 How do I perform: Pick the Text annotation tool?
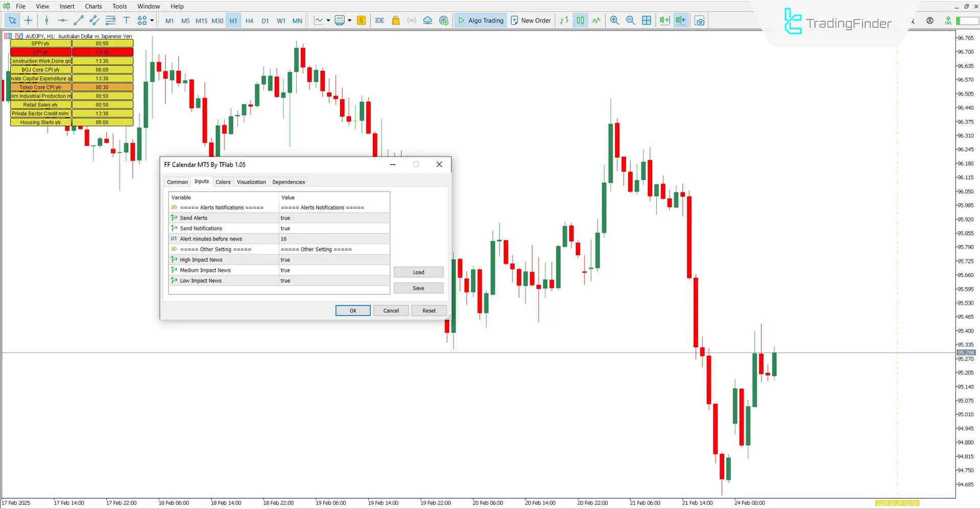click(126, 20)
